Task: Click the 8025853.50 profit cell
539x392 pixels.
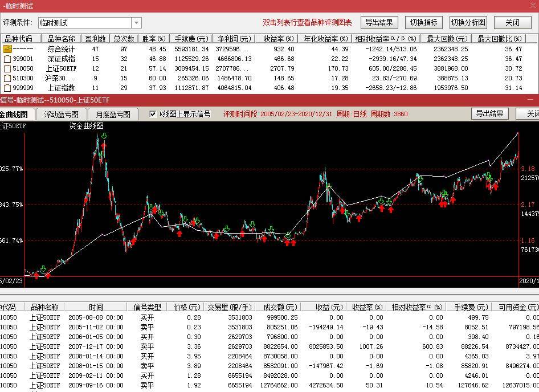Action: pos(326,346)
